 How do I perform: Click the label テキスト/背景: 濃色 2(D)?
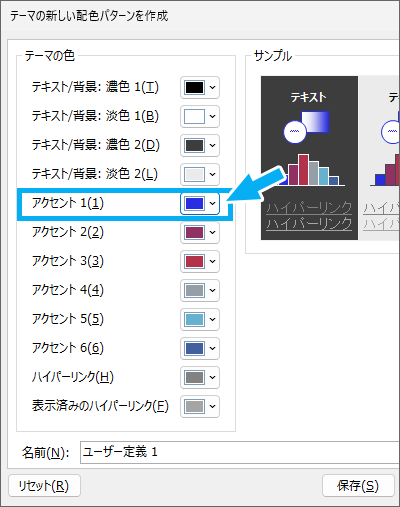[x=96, y=145]
